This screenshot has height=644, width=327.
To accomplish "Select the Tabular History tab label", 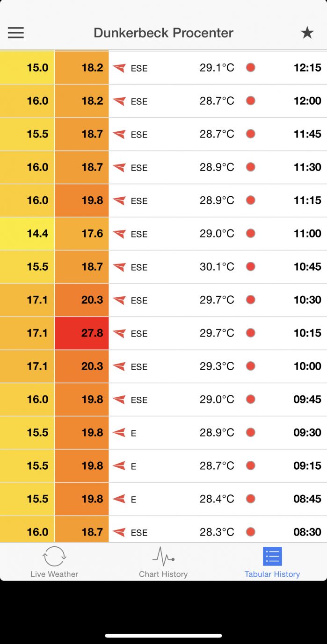I will click(x=272, y=574).
